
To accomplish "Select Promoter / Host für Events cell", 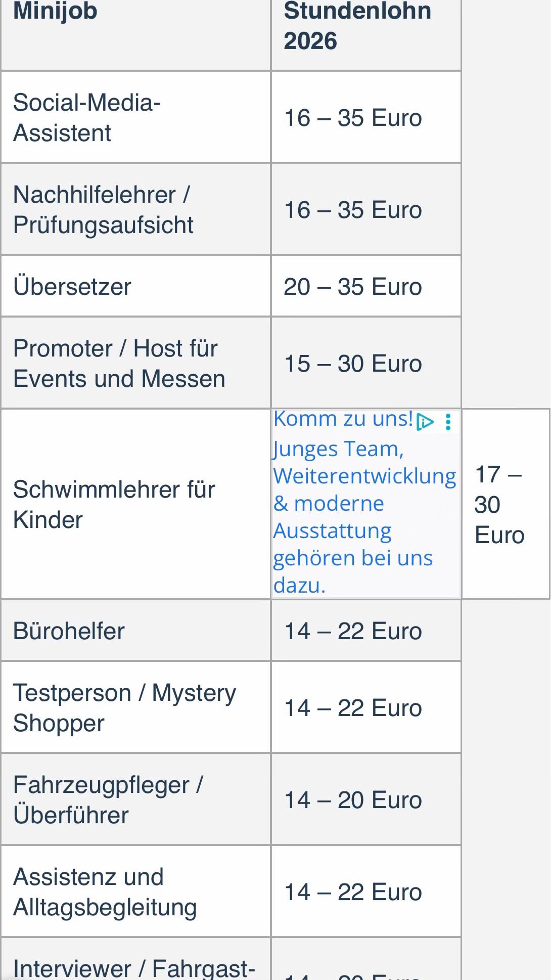I will click(135, 363).
